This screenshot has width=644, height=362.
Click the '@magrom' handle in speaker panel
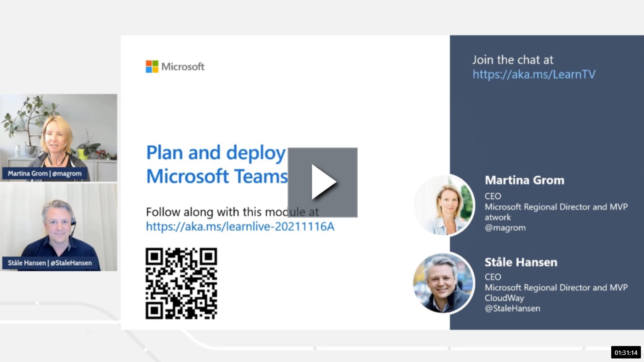click(505, 228)
